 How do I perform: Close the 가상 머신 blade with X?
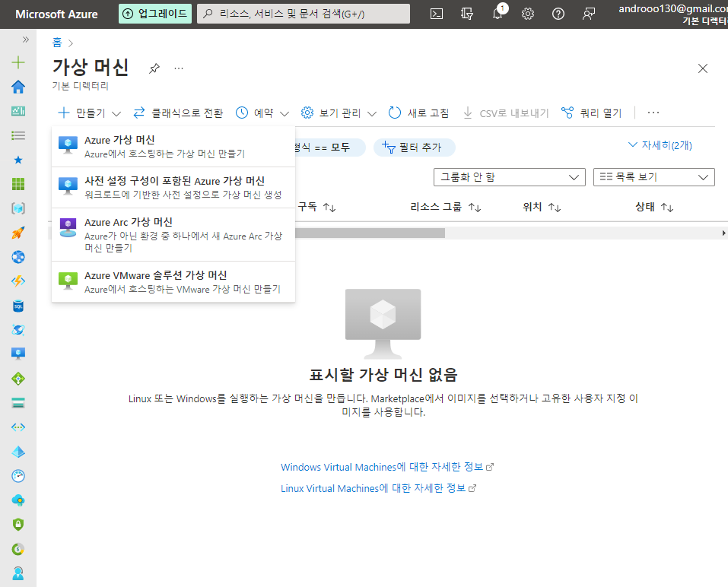click(x=702, y=68)
